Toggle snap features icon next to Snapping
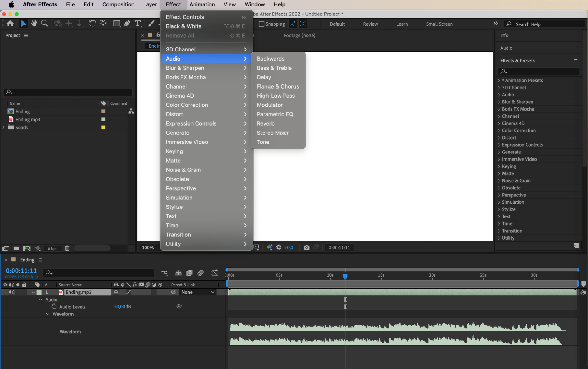 point(303,24)
